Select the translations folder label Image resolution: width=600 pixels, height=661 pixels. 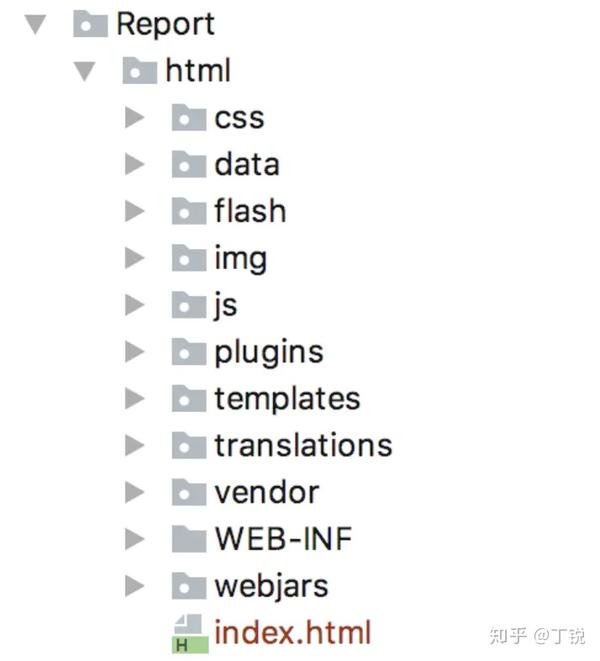click(304, 445)
